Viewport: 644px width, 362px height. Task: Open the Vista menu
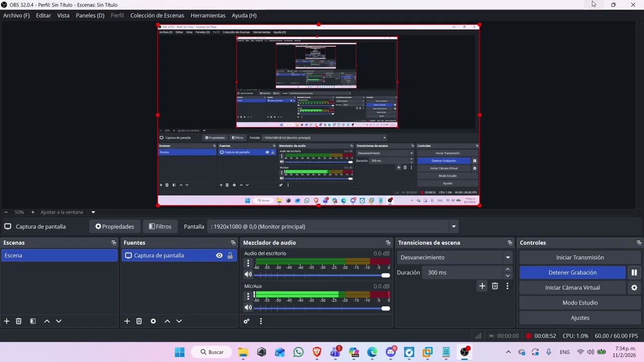pos(63,16)
